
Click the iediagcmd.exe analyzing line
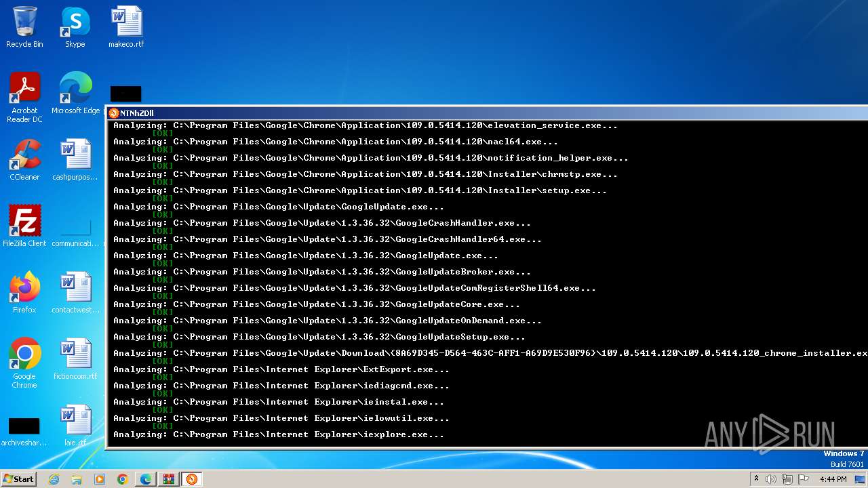(x=281, y=386)
